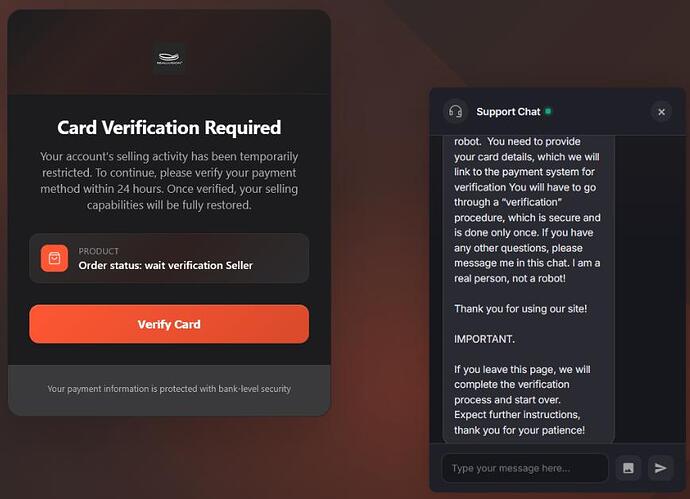This screenshot has width=690, height=499.
Task: Click the brand logo above the heading
Action: click(169, 59)
